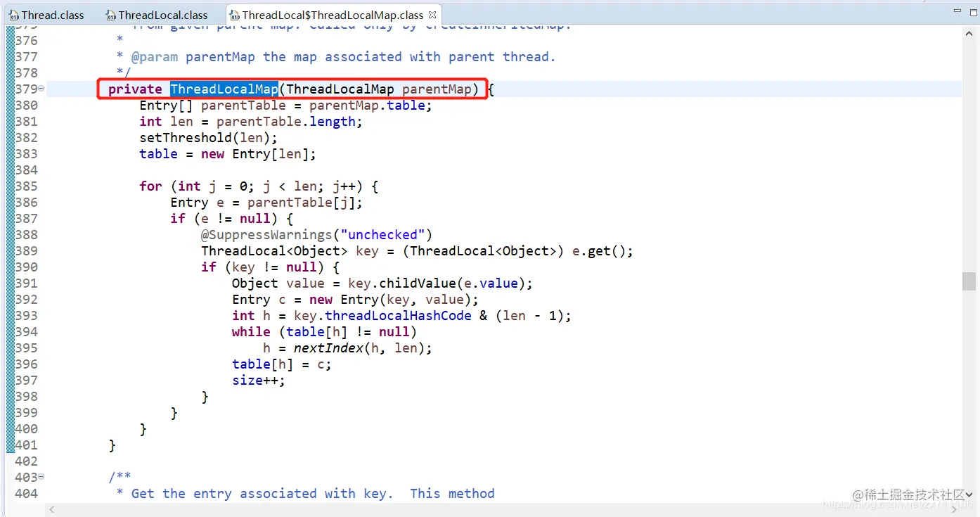Click 'Entry e = parentTable[j];' line
980x517 pixels.
tap(266, 203)
